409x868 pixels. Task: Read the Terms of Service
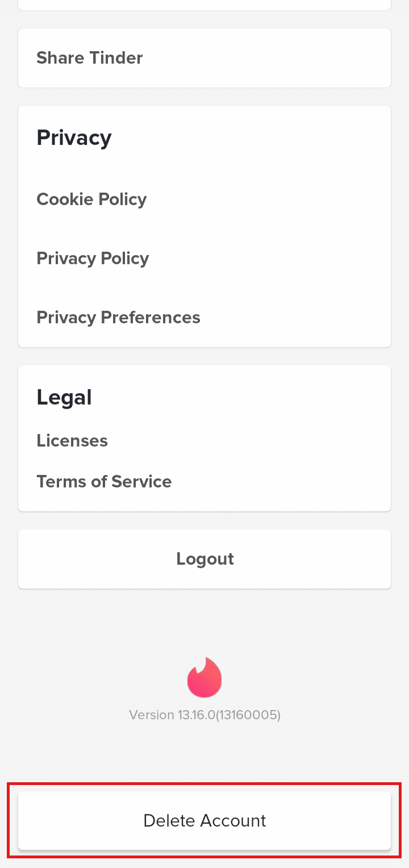pyautogui.click(x=104, y=482)
